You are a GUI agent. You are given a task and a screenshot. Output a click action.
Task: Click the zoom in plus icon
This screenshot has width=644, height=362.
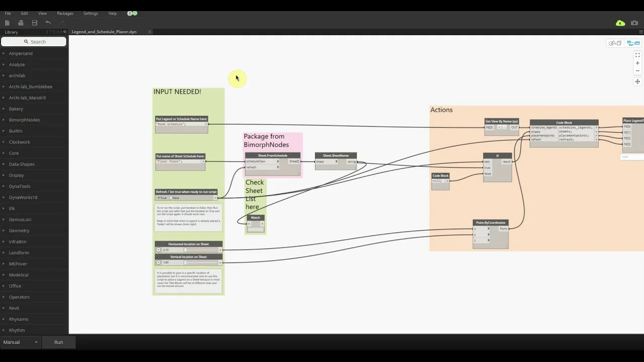(x=637, y=63)
